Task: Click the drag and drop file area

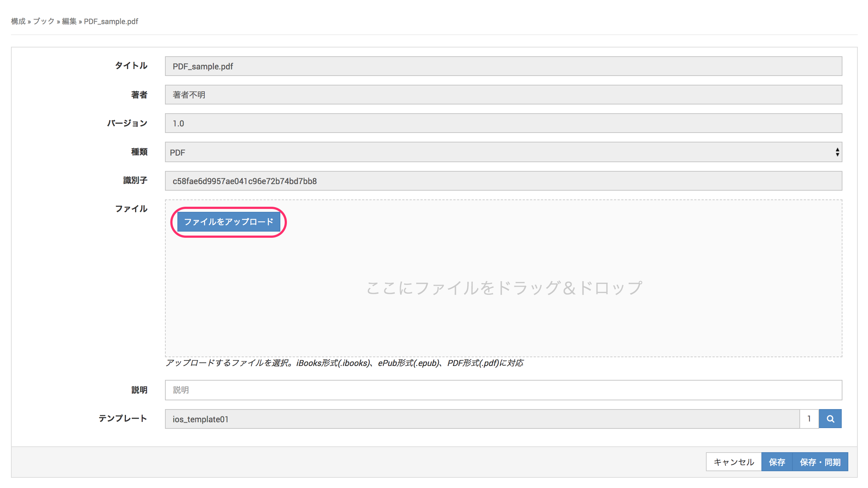Action: click(x=504, y=289)
